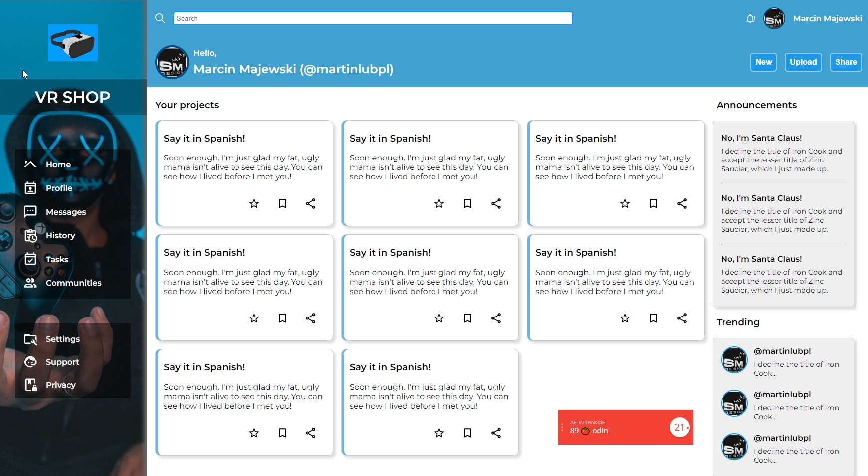Click the Upload button

(x=803, y=62)
